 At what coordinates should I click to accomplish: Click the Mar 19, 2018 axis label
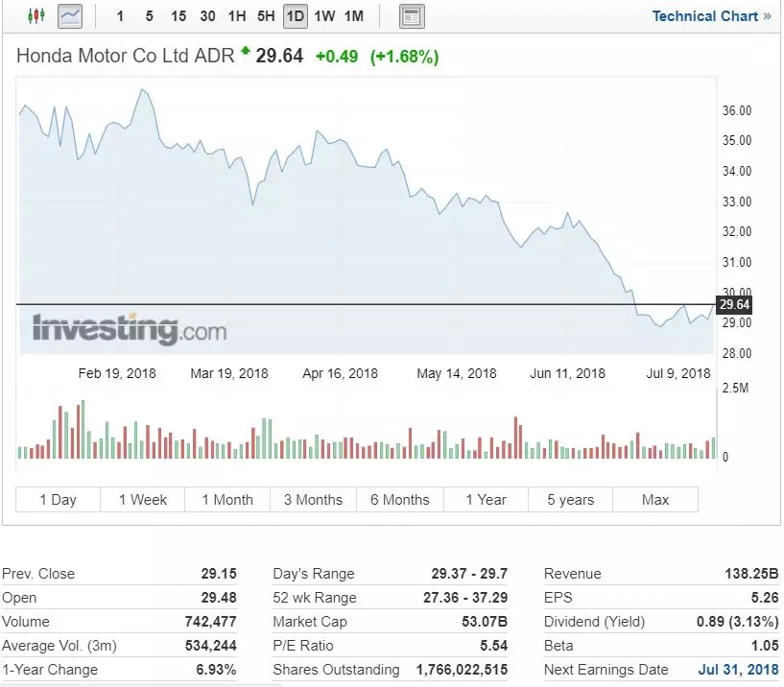click(x=229, y=373)
